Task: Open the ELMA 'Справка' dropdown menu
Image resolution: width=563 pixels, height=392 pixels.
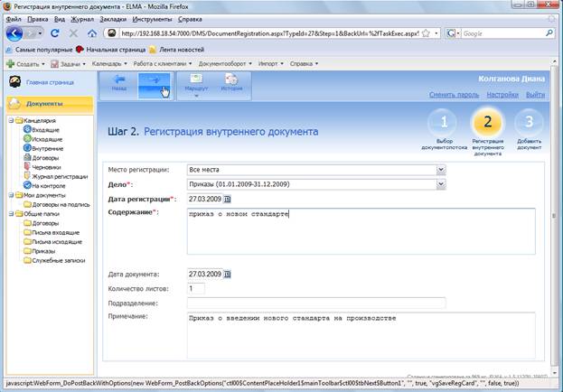Action: click(304, 63)
